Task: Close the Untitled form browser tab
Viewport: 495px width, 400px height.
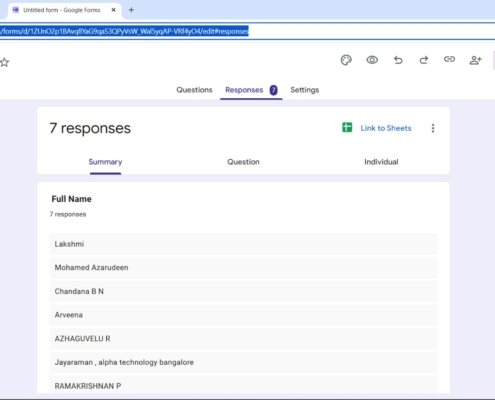Action: (113, 10)
